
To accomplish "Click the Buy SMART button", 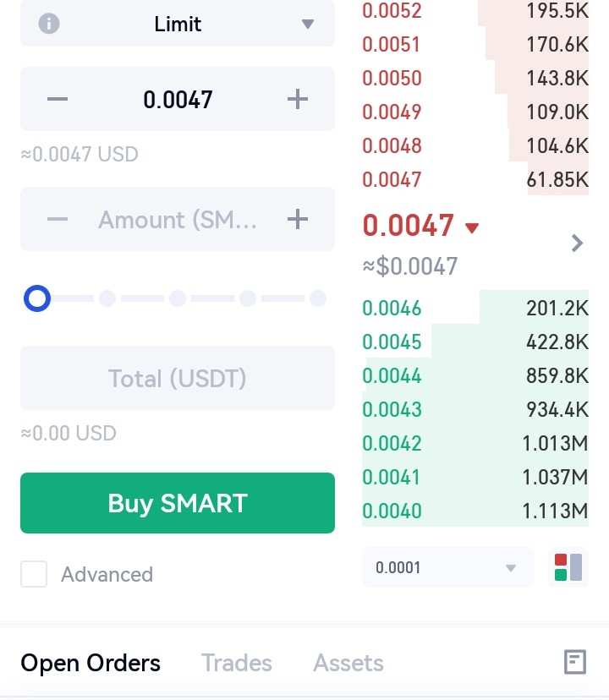I will [178, 503].
